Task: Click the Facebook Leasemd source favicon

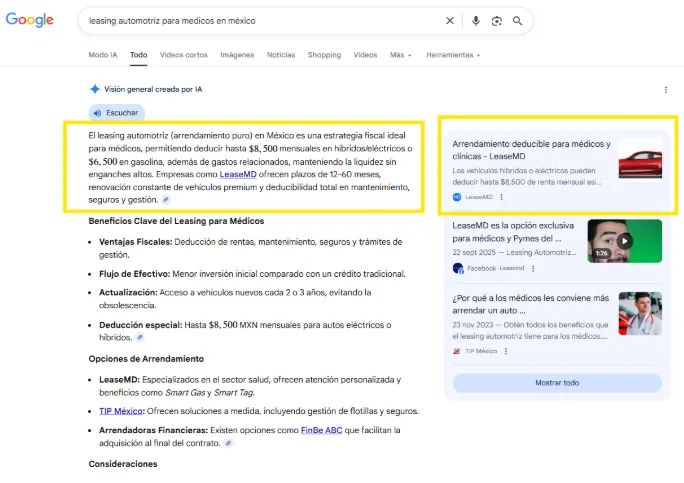Action: point(458,268)
